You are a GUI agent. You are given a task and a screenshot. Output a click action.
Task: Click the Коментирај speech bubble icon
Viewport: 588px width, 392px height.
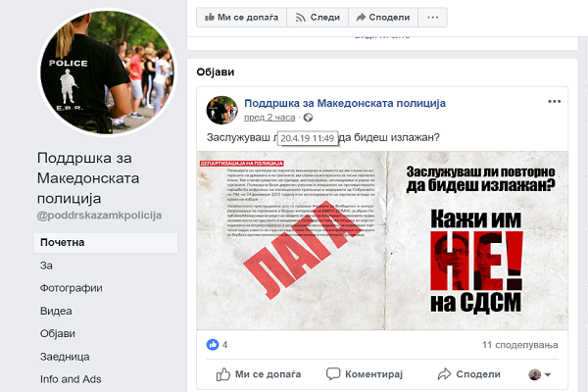[x=333, y=373]
